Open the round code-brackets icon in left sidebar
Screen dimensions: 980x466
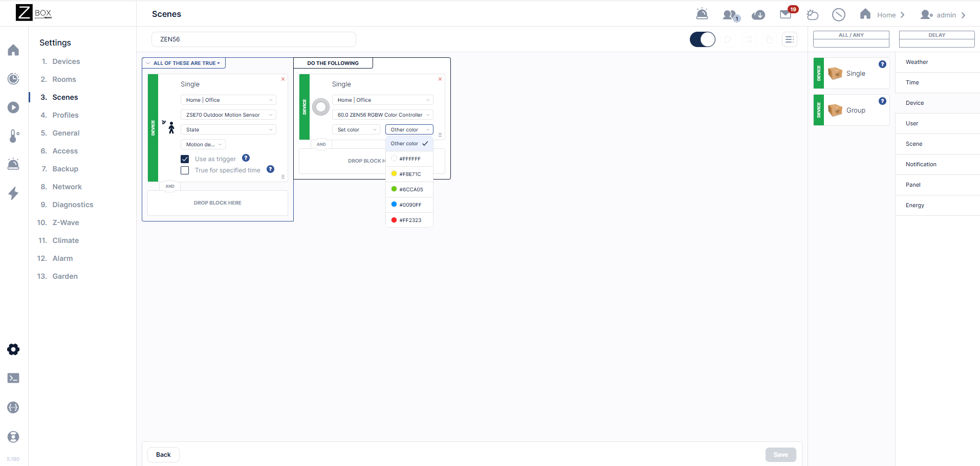pos(14,408)
